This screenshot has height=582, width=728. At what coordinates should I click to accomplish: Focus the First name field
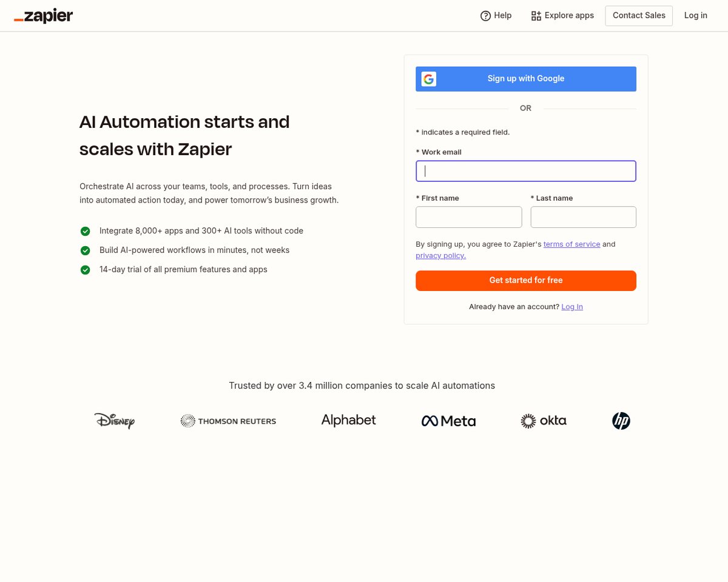tap(469, 217)
